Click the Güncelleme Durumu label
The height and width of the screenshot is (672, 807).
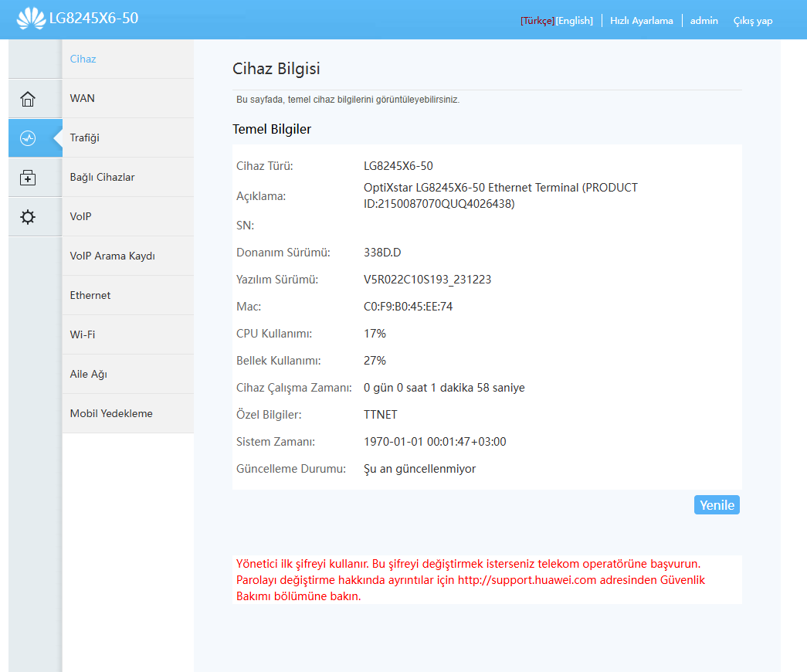pos(291,469)
